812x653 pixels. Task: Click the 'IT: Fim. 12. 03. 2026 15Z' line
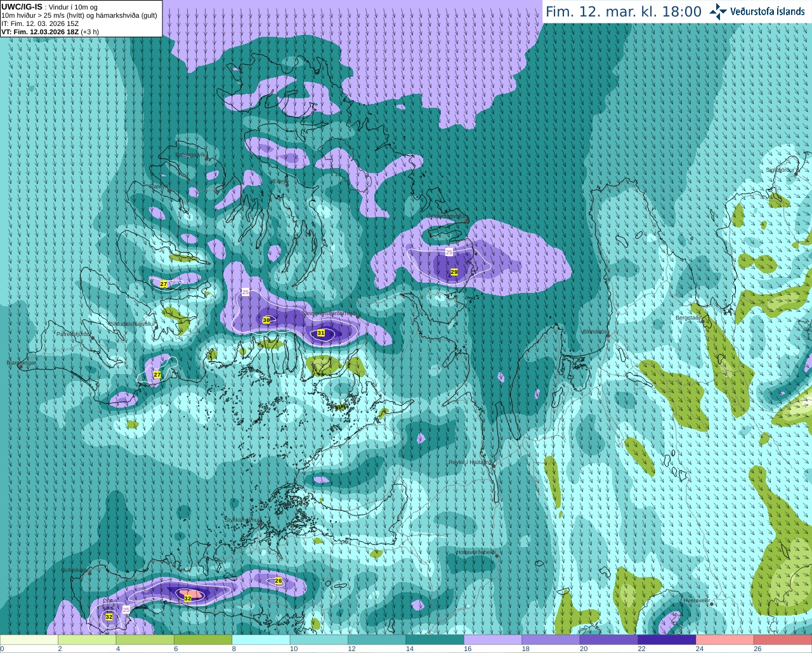[x=40, y=23]
